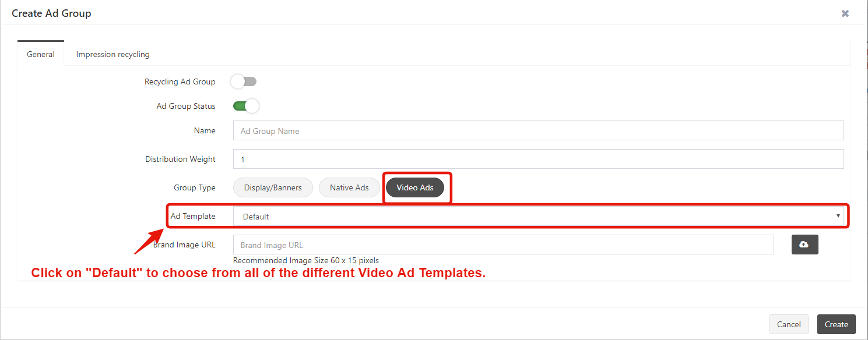Image resolution: width=868 pixels, height=340 pixels.
Task: Click the Brand Image URL field
Action: click(503, 245)
